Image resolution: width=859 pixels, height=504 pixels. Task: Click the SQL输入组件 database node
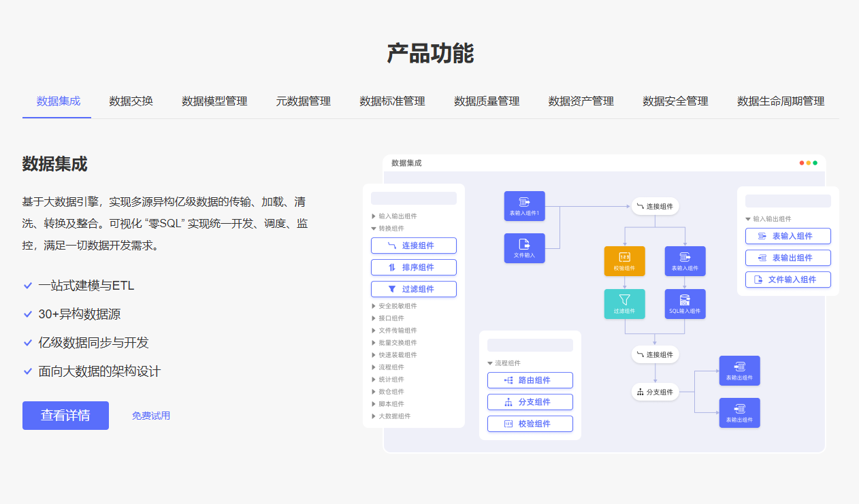685,304
